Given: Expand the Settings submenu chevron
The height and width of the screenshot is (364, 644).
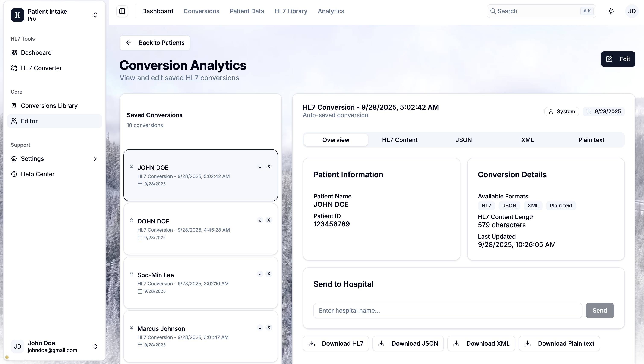Looking at the screenshot, I should click(x=95, y=159).
